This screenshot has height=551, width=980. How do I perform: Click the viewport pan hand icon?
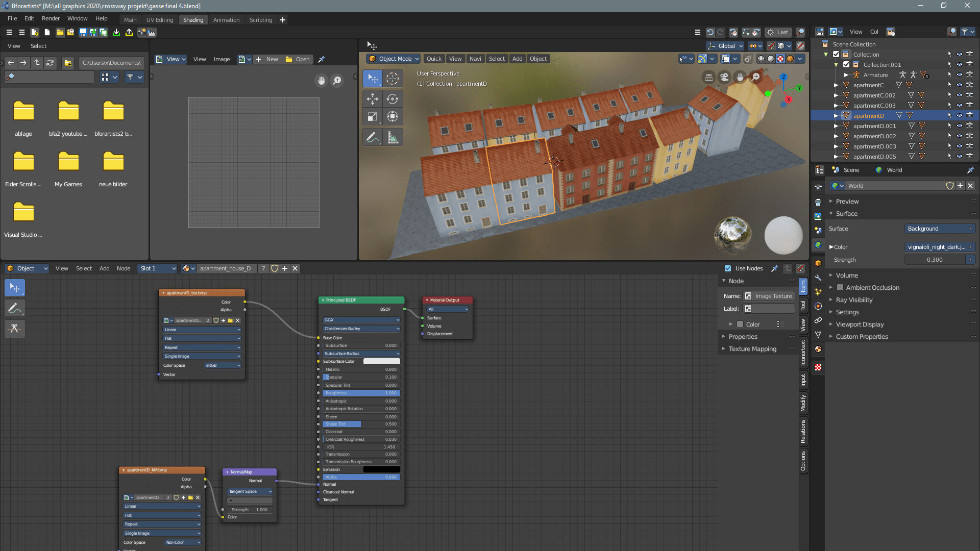coord(740,77)
